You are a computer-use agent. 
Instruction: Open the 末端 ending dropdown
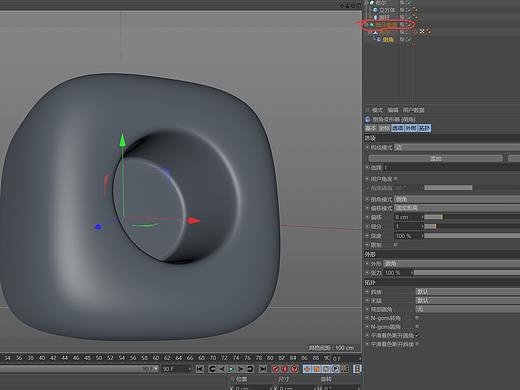[x=468, y=300]
